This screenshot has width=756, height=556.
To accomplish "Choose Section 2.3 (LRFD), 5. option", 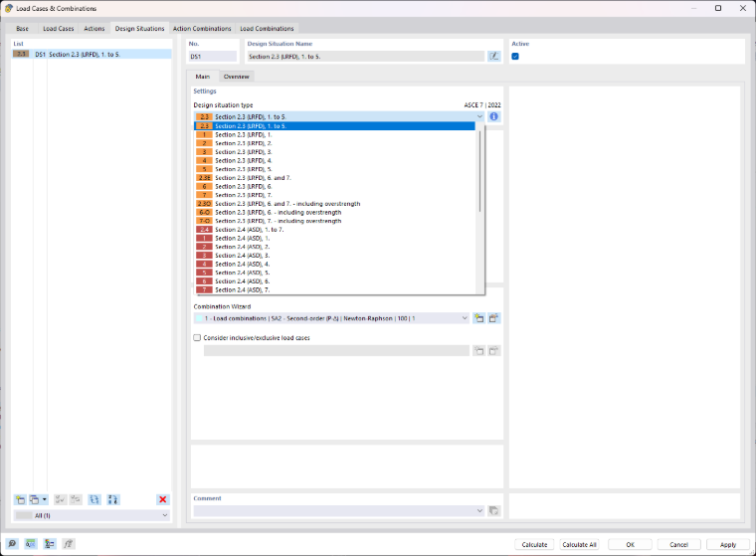I will pyautogui.click(x=335, y=169).
